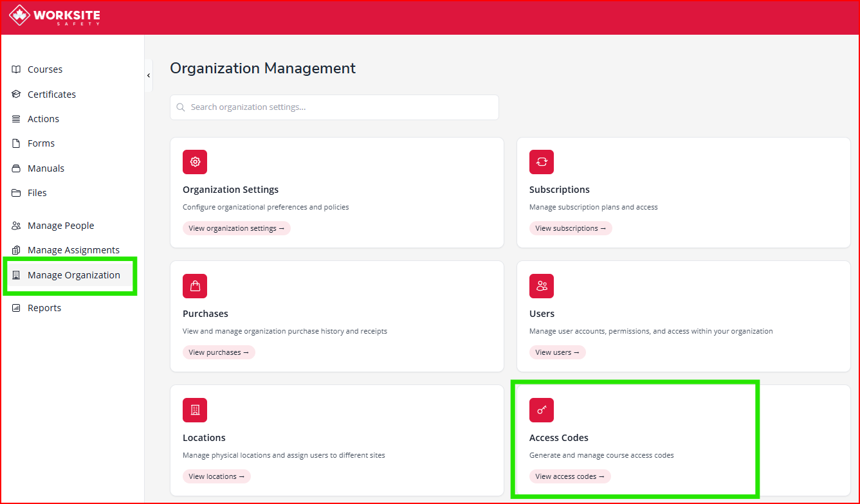This screenshot has width=860, height=504.
Task: Click the Manage People icon in sidebar
Action: (16, 226)
